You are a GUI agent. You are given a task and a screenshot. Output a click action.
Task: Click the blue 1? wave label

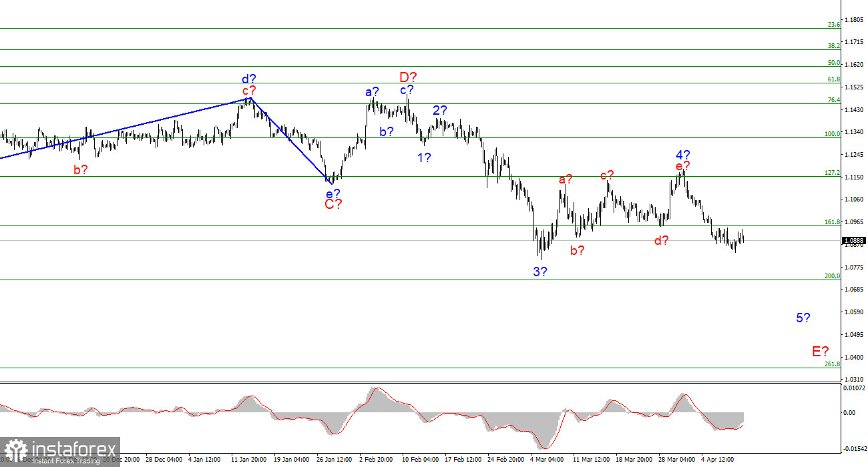pos(424,158)
